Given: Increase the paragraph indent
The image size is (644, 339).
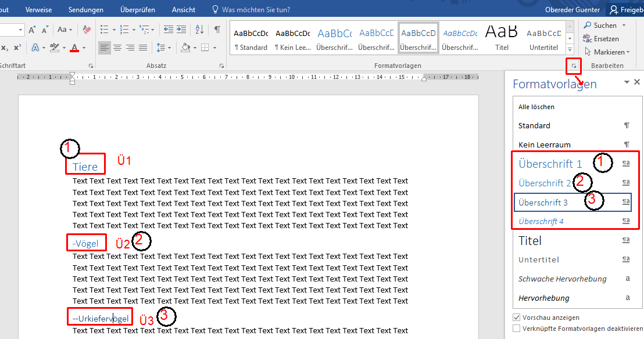Looking at the screenshot, I should [x=181, y=30].
